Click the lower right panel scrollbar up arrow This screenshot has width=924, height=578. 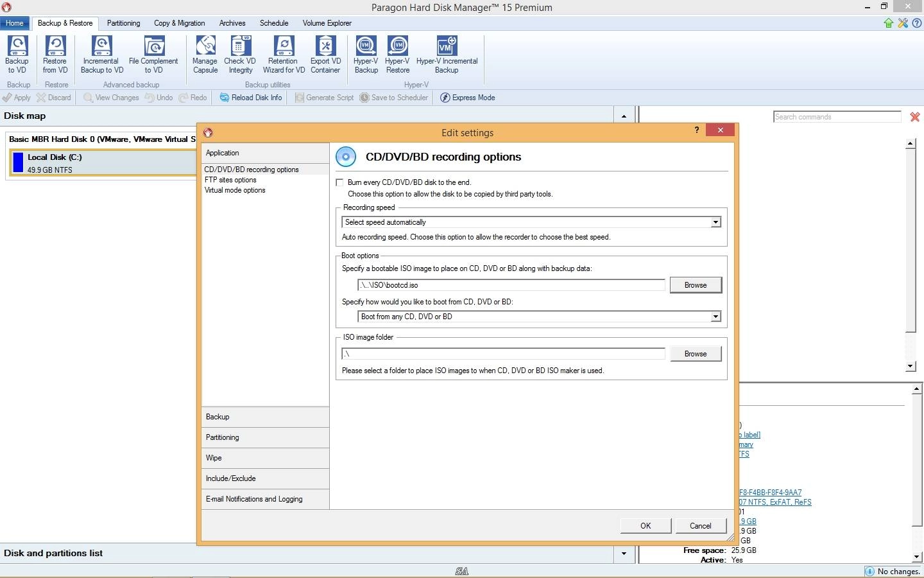pyautogui.click(x=917, y=389)
